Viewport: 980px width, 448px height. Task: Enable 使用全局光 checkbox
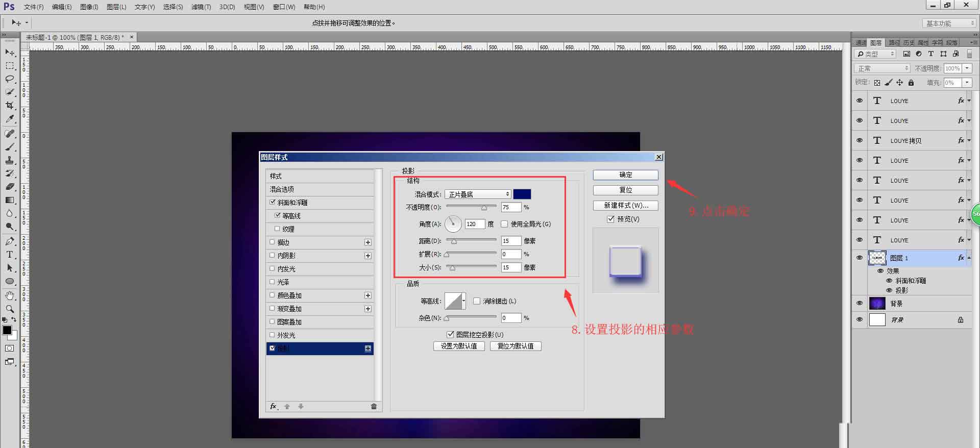point(504,224)
